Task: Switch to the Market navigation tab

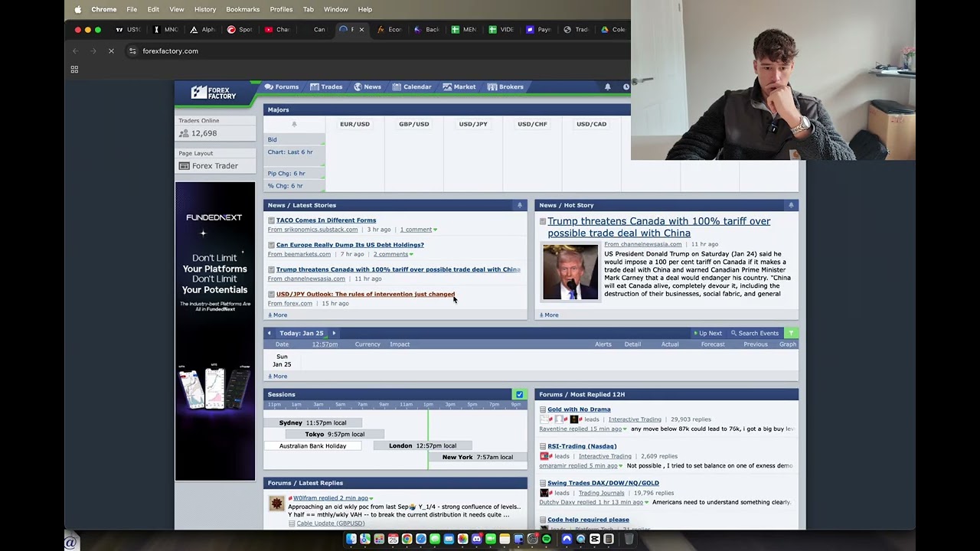Action: click(459, 86)
